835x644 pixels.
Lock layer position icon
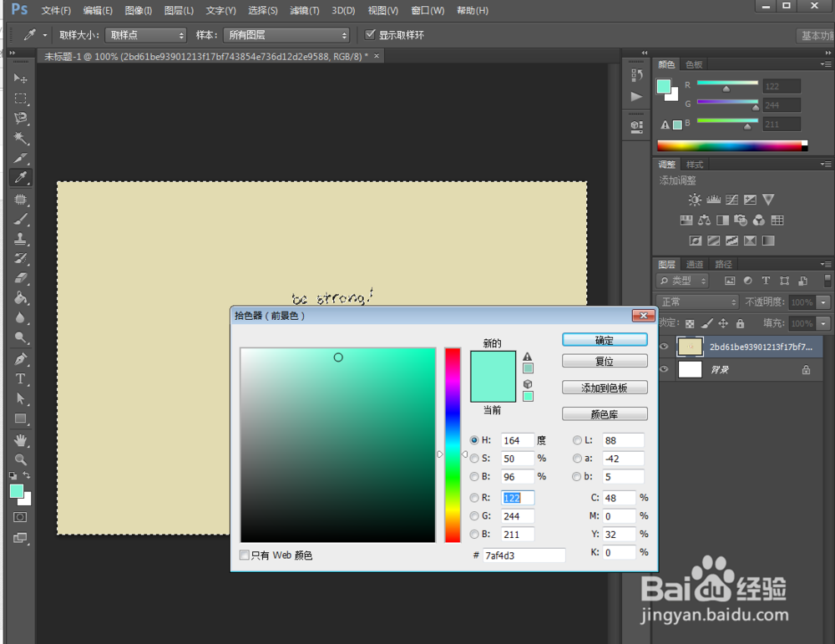(723, 323)
